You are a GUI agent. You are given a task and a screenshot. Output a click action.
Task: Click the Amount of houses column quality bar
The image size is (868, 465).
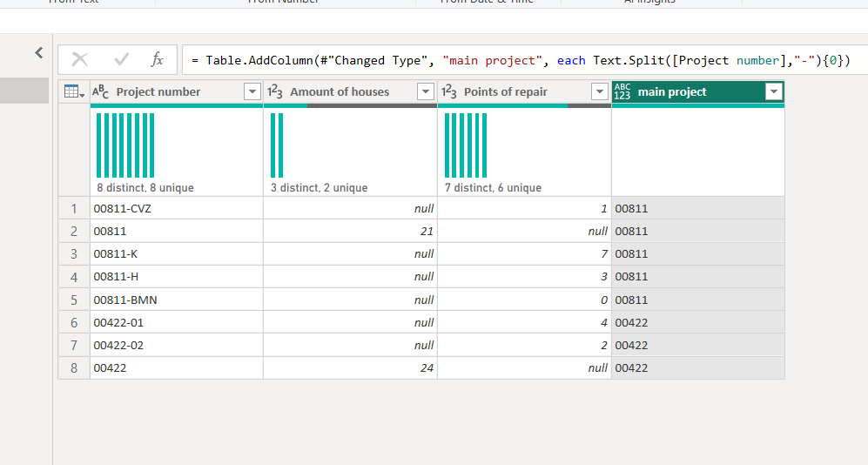coord(350,105)
